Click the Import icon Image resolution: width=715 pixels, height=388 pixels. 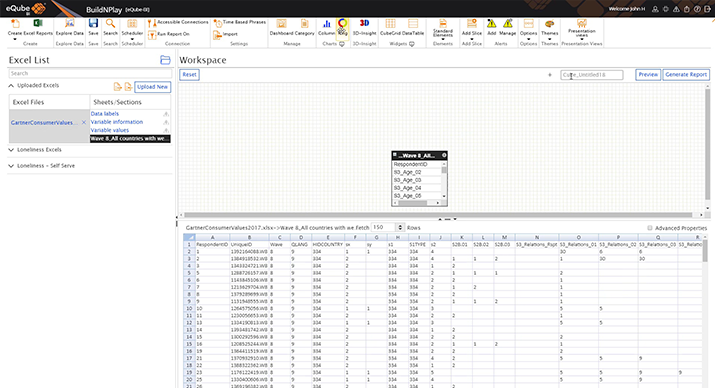(x=225, y=34)
